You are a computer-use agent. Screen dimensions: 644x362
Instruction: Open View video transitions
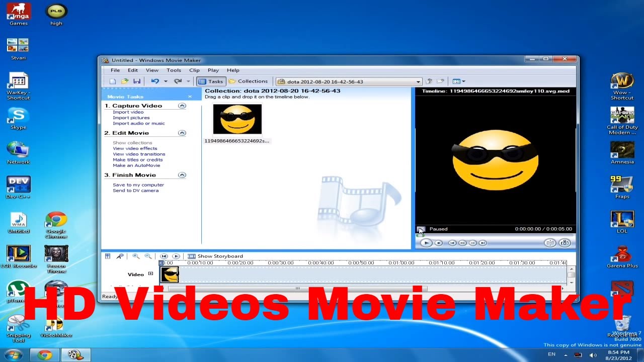click(139, 154)
